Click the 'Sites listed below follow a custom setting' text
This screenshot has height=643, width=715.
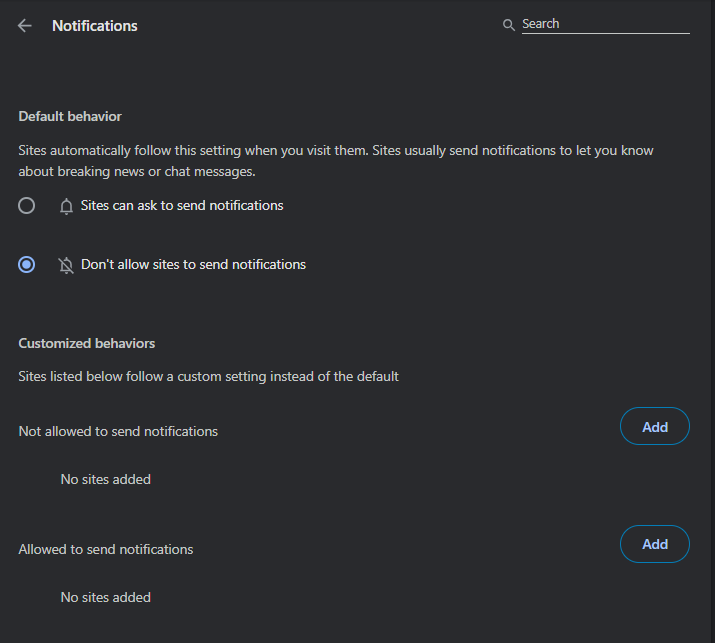[208, 377]
